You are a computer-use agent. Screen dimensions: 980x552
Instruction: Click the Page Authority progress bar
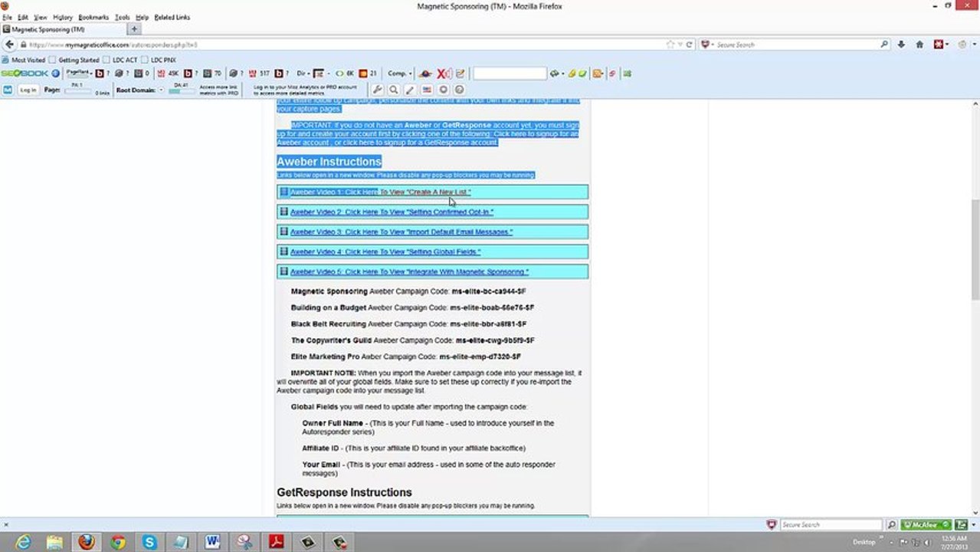coord(77,91)
